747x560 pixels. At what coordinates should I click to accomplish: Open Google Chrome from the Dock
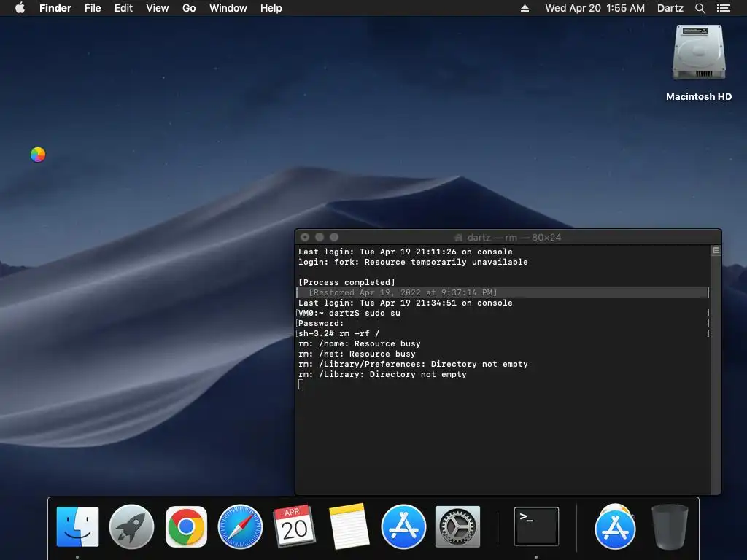(x=186, y=526)
